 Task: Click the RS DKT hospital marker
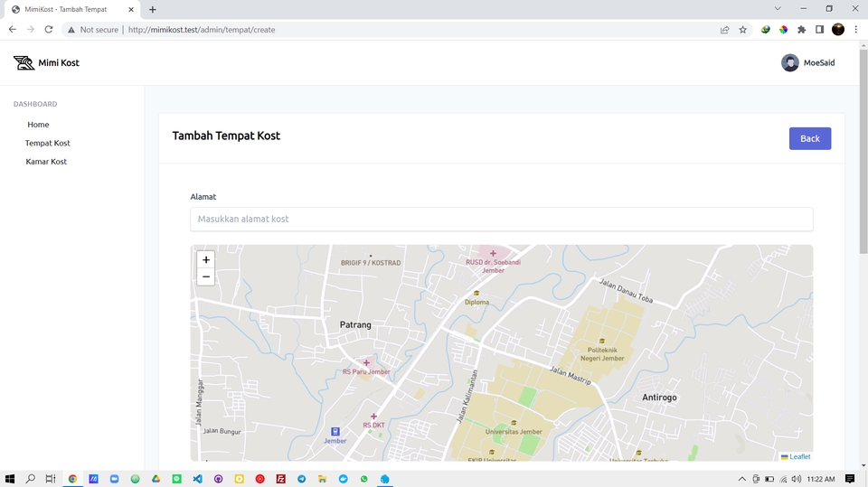pyautogui.click(x=373, y=417)
